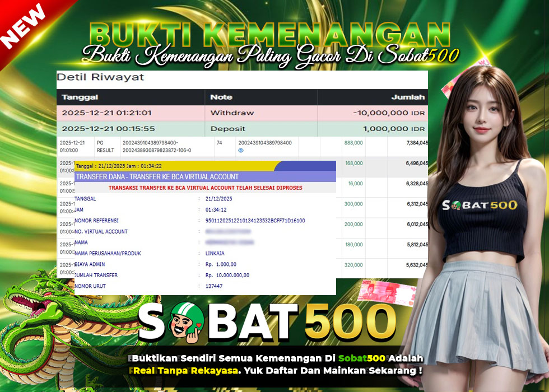The width and height of the screenshot is (549, 392).
Task: Click the BUKTI KEMENANGAN heading
Action: 269,31
